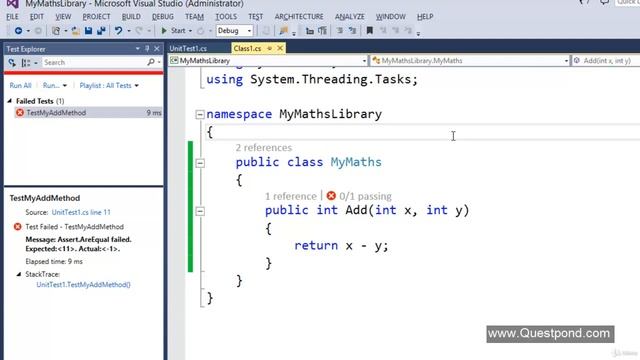640x360 pixels.
Task: Open the Debug configuration dropdown
Action: coord(234,31)
